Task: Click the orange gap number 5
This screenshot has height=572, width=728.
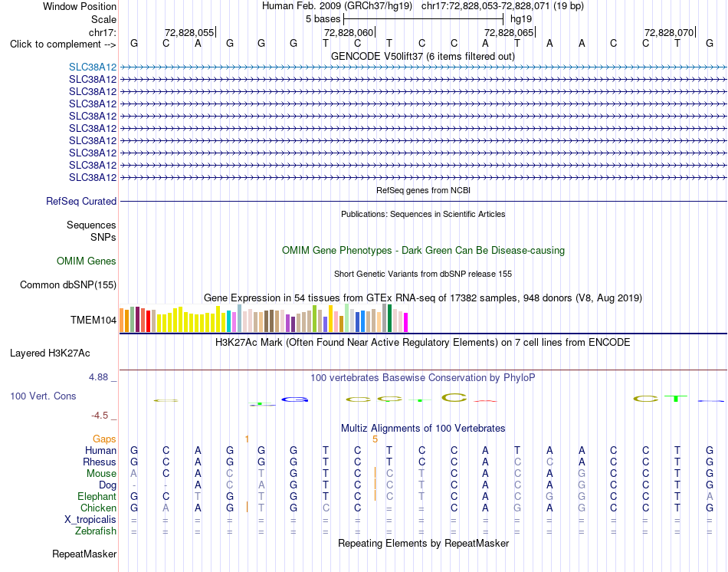Action: [375, 439]
